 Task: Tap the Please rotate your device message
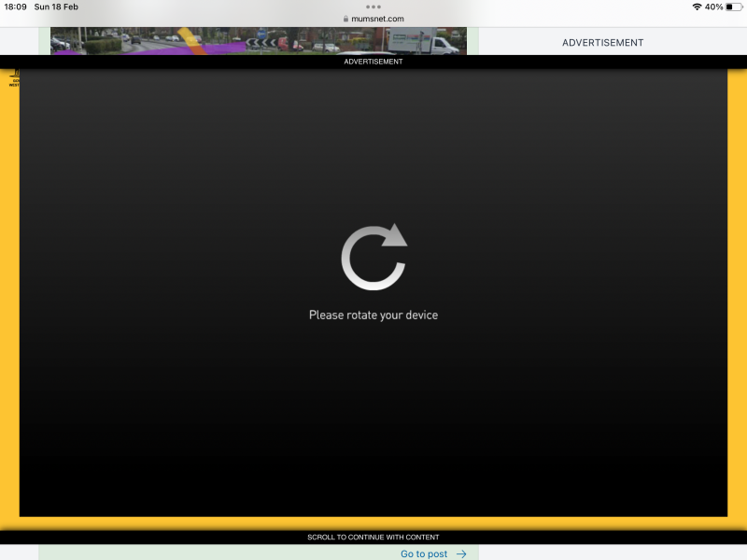pyautogui.click(x=373, y=315)
